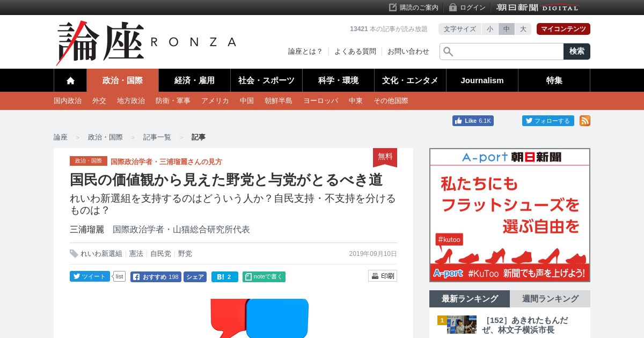
Task: Click 購読のご案内 link
Action: (419, 8)
